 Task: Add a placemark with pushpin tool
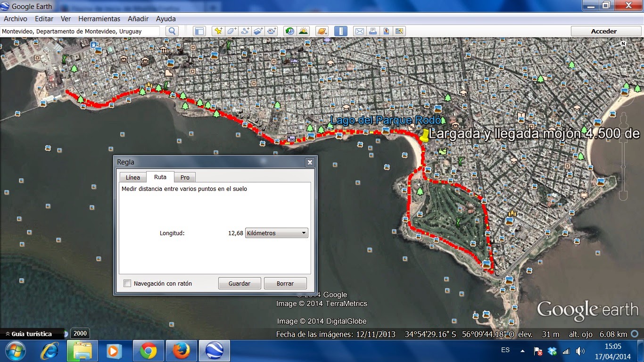(x=218, y=31)
